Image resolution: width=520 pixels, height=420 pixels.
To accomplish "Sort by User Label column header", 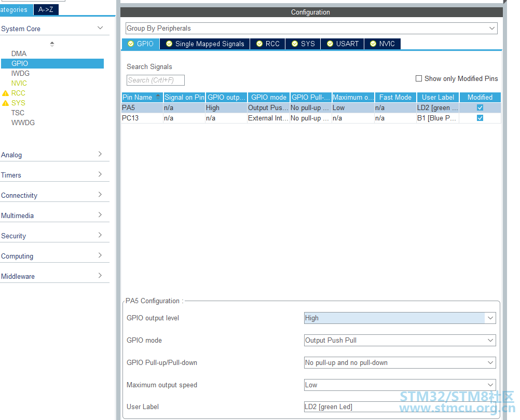I will click(x=438, y=97).
